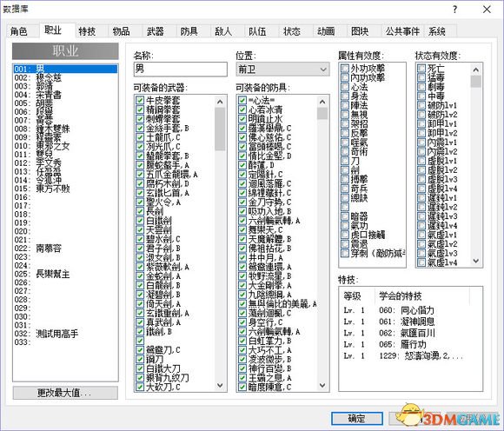This screenshot has width=504, height=431.
Task: Uncheck the 金絲手套,B weapon
Action: pos(140,128)
